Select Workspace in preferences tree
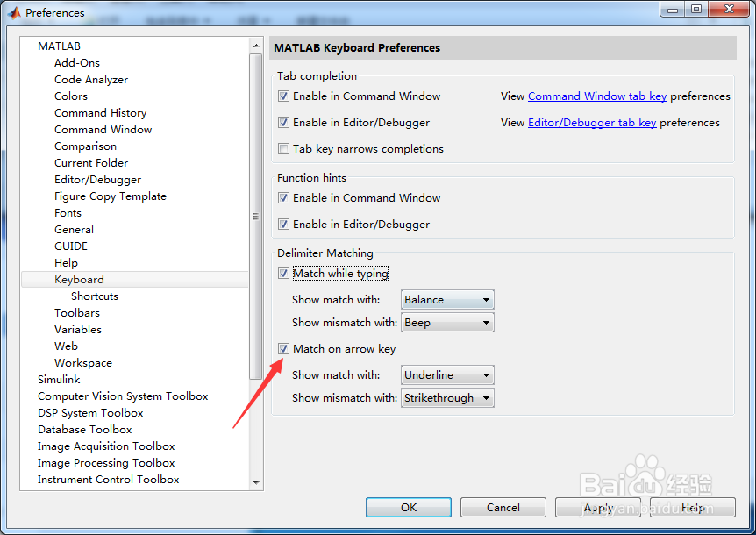This screenshot has width=756, height=535. 83,363
